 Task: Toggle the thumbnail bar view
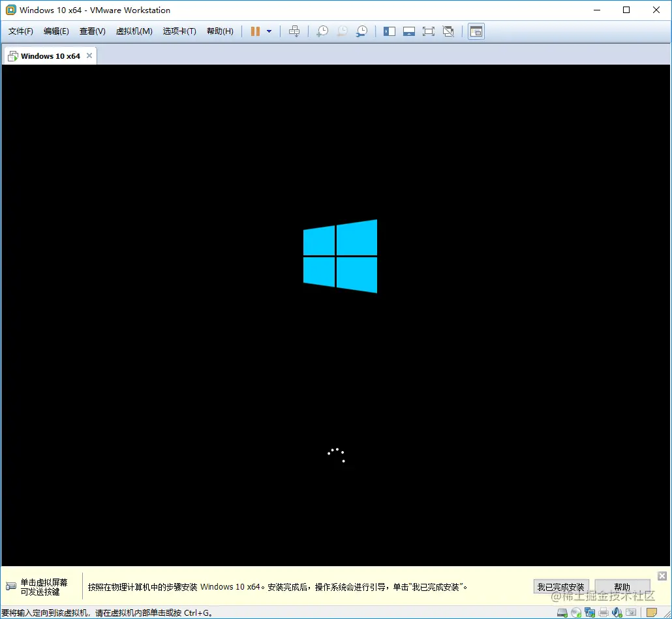click(x=409, y=31)
